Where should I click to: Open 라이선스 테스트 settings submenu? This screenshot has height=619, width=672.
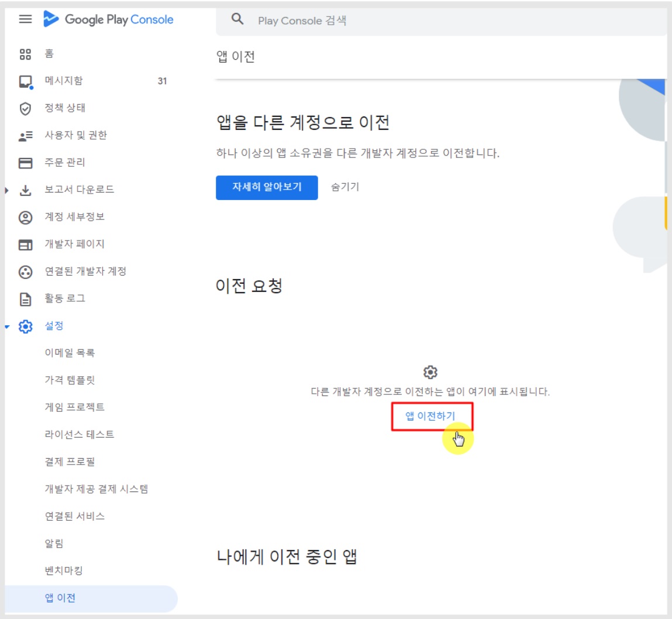pyautogui.click(x=80, y=434)
